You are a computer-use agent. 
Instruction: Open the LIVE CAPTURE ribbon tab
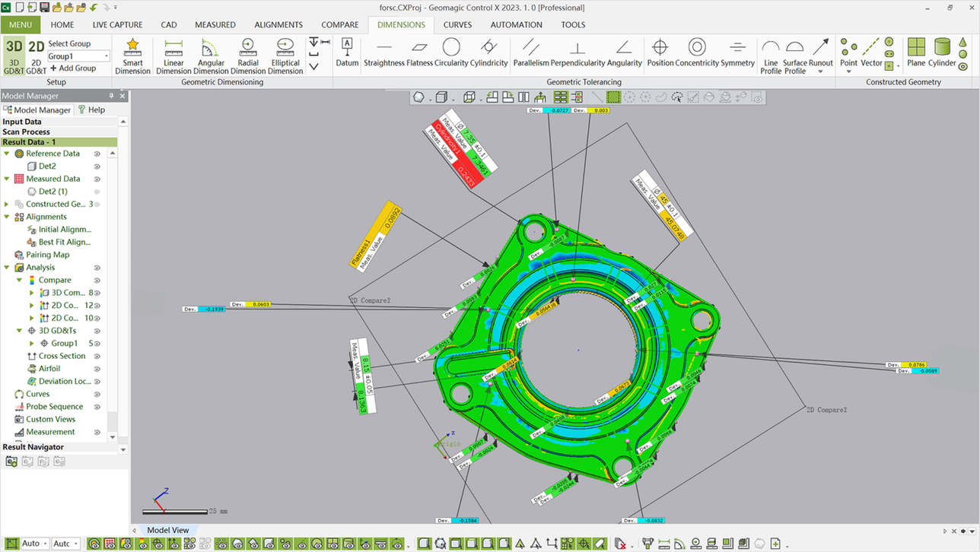117,24
